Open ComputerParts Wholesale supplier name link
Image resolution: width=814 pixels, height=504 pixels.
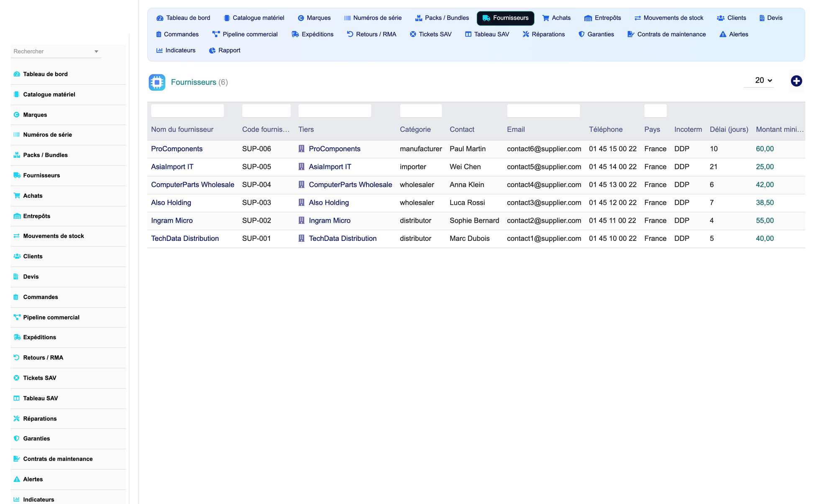click(x=192, y=184)
